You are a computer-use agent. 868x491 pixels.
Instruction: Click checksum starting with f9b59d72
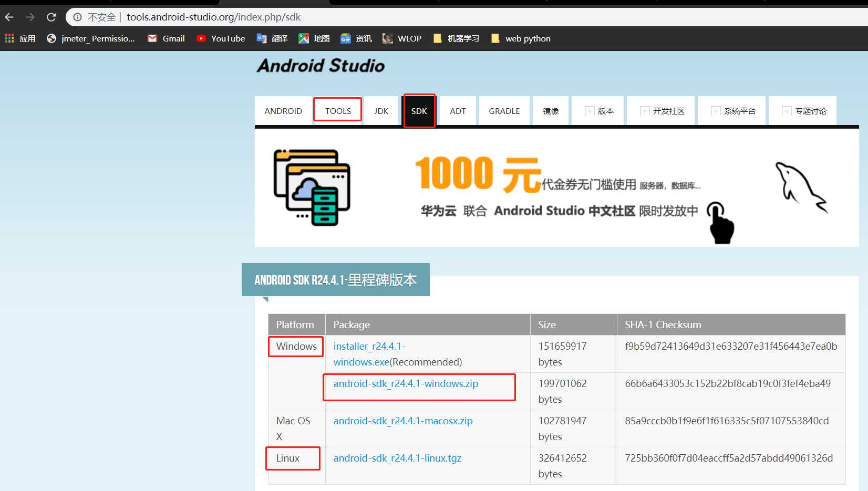(731, 347)
